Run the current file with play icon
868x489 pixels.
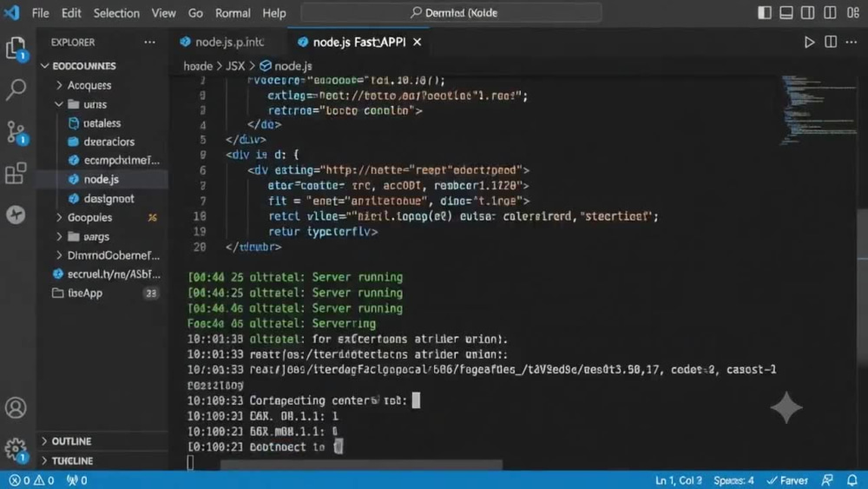809,42
